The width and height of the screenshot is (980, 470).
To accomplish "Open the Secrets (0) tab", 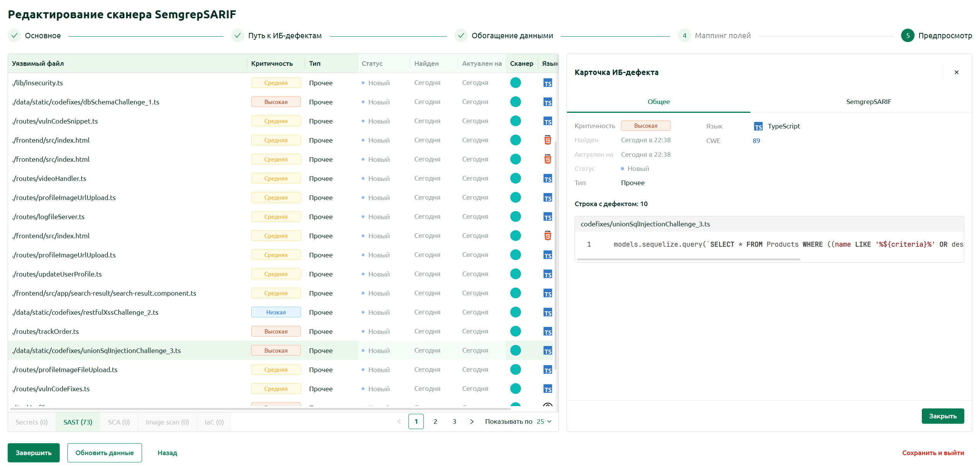I will pos(32,422).
